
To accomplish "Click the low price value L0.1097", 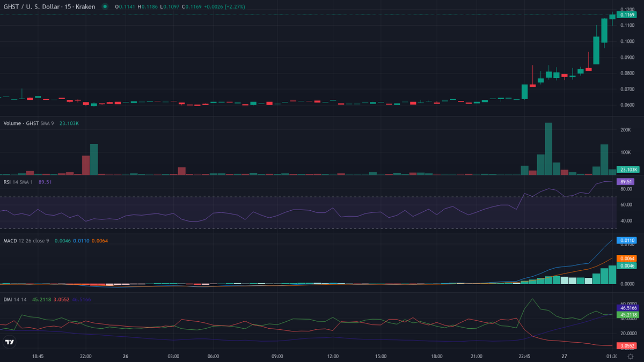I will [169, 6].
